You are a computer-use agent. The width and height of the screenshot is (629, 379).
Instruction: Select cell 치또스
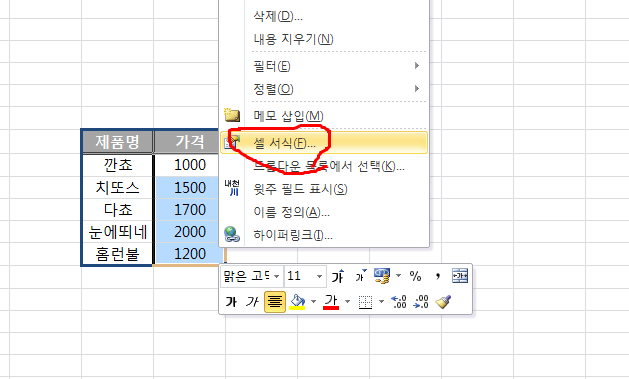[118, 187]
